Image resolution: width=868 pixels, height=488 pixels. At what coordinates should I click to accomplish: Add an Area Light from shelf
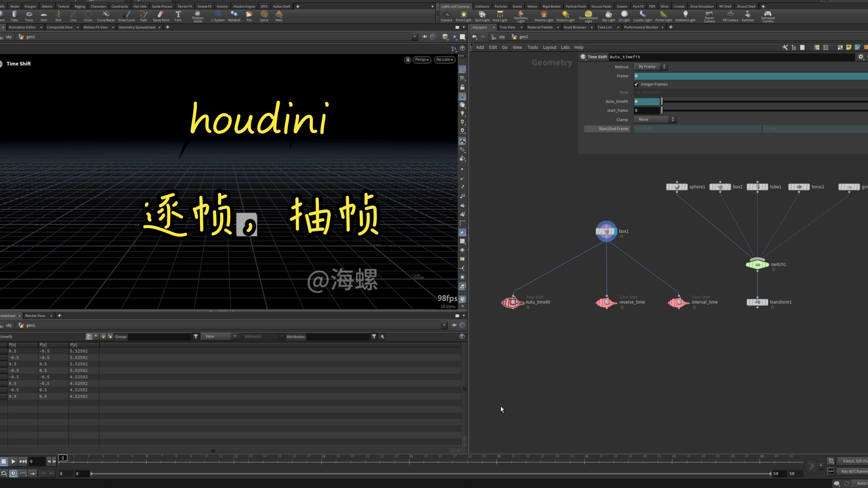[x=500, y=16]
